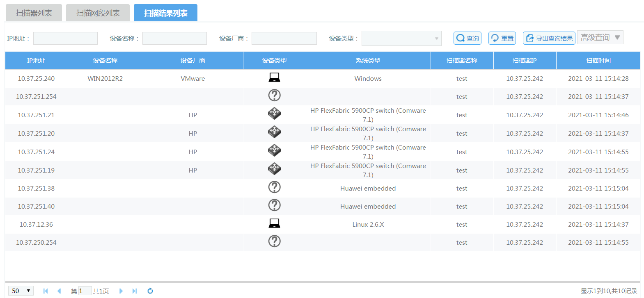Focus the 设备厂商 filter input field
This screenshot has width=644, height=298.
[x=284, y=38]
